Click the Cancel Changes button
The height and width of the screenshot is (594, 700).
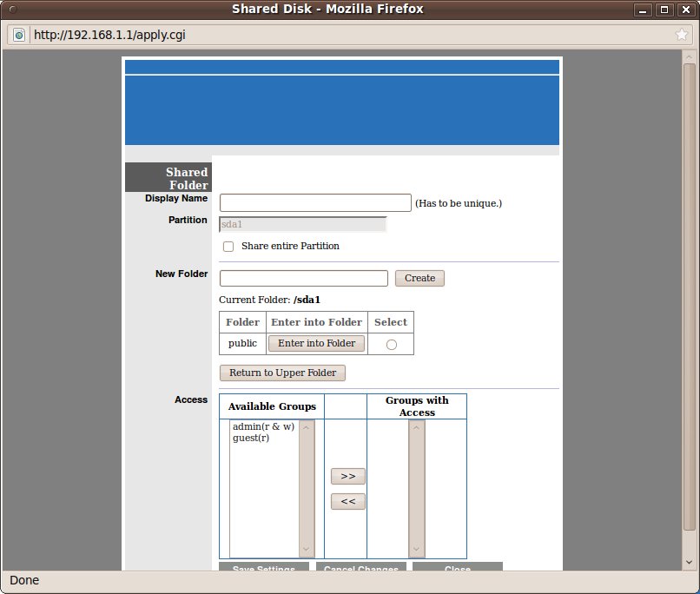tap(362, 568)
